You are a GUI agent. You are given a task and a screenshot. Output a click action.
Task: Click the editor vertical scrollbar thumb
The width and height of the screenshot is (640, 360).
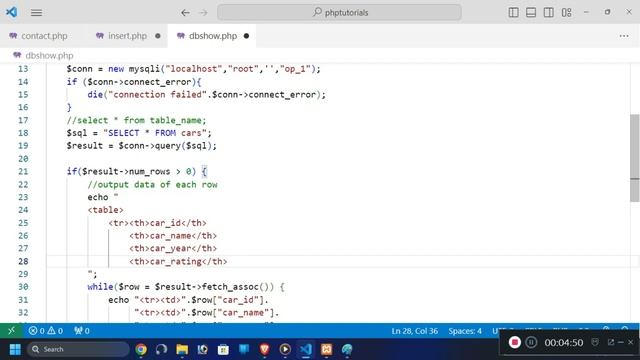tap(634, 158)
